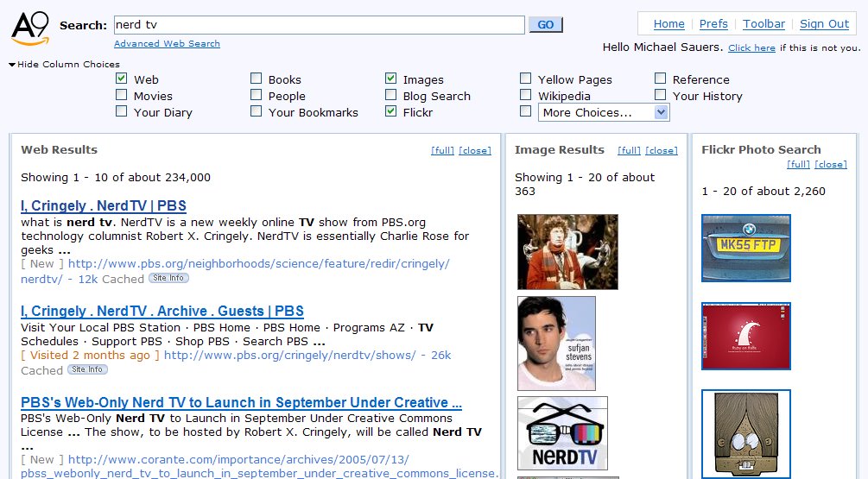Open the Prefs menu item
Viewport: 868px width, 479px height.
click(x=713, y=24)
